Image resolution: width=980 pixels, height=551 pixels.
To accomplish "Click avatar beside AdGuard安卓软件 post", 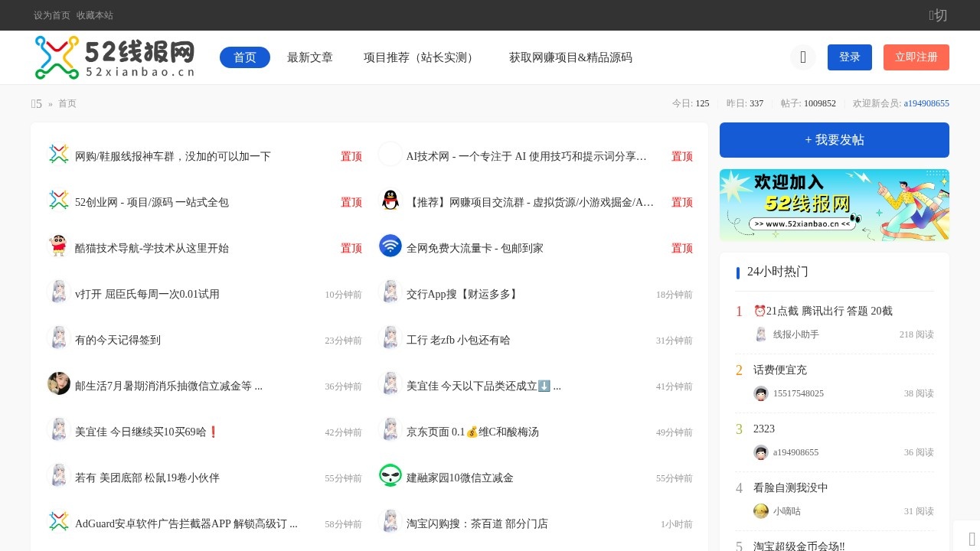I will [x=59, y=521].
